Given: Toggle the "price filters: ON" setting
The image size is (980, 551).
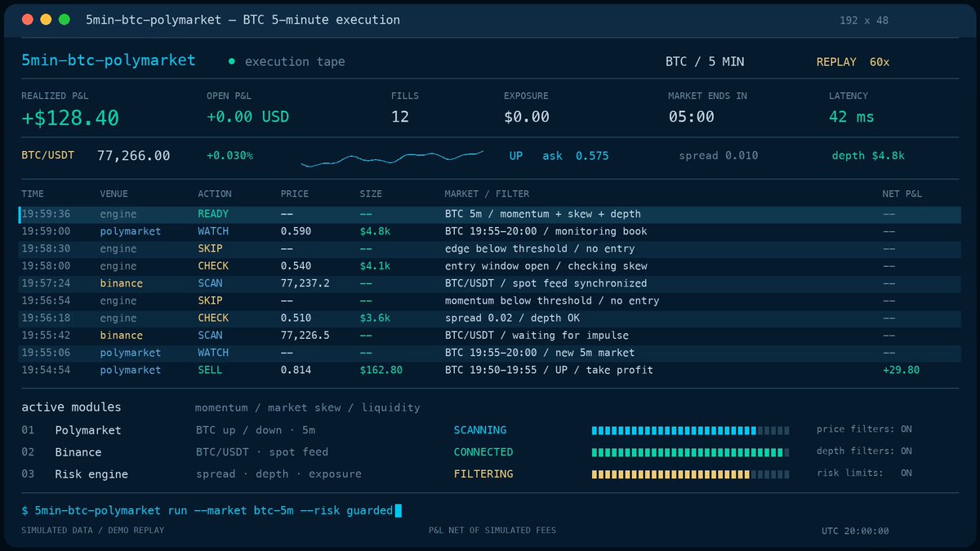Looking at the screenshot, I should [864, 429].
